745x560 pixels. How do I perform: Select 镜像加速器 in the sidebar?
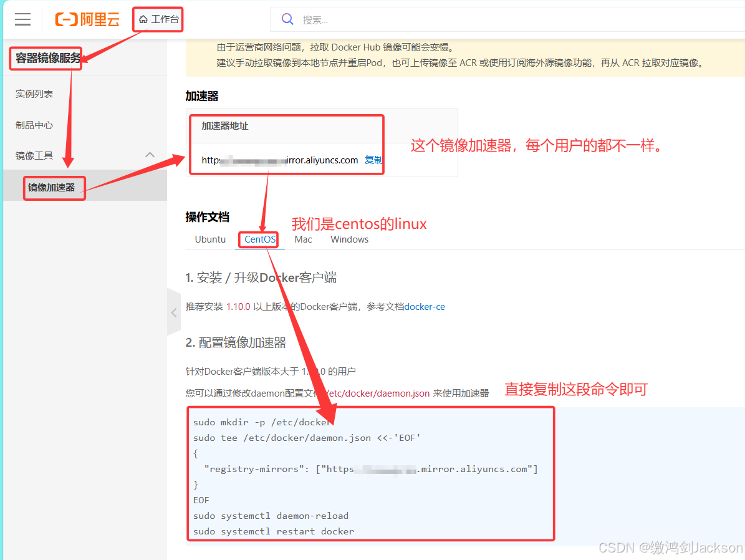coord(51,187)
